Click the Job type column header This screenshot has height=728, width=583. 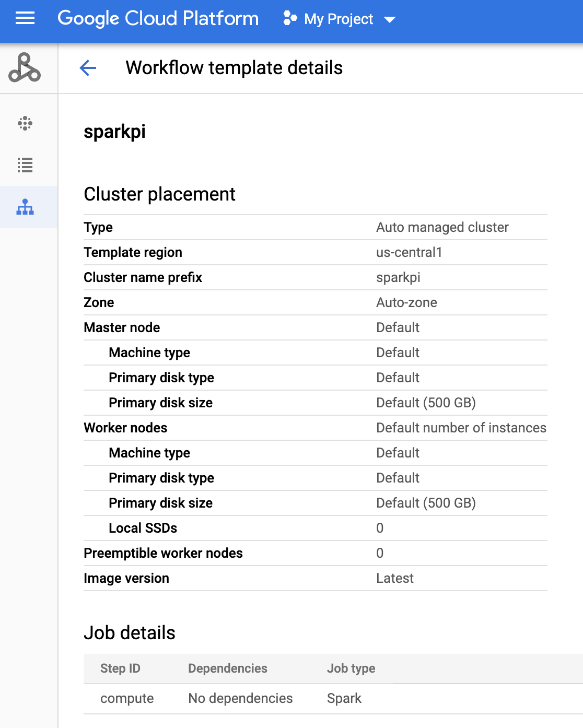pyautogui.click(x=351, y=668)
